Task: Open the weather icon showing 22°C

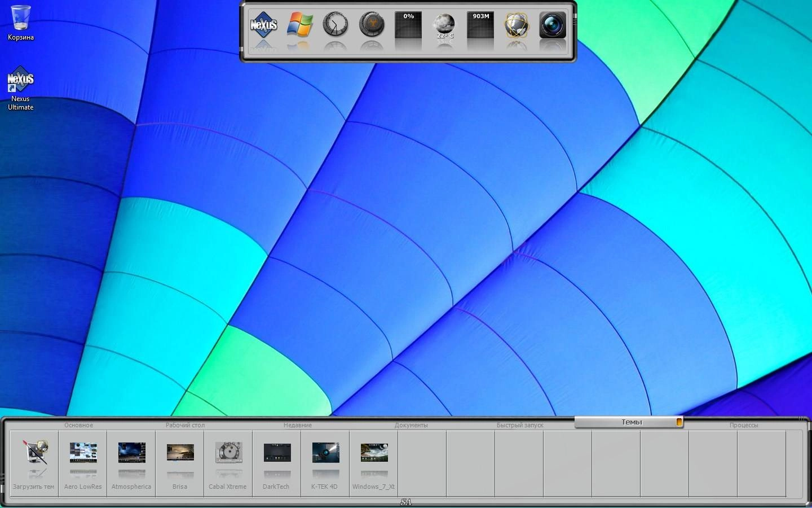Action: 444,25
